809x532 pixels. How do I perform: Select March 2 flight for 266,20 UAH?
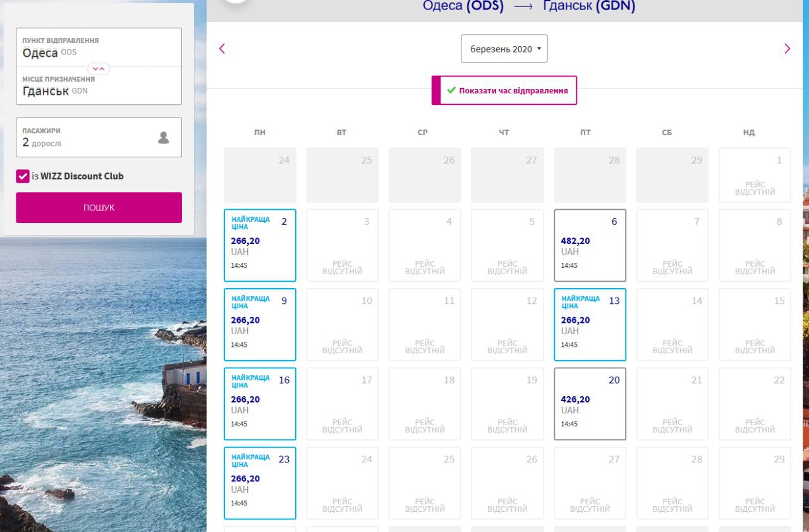coord(260,245)
